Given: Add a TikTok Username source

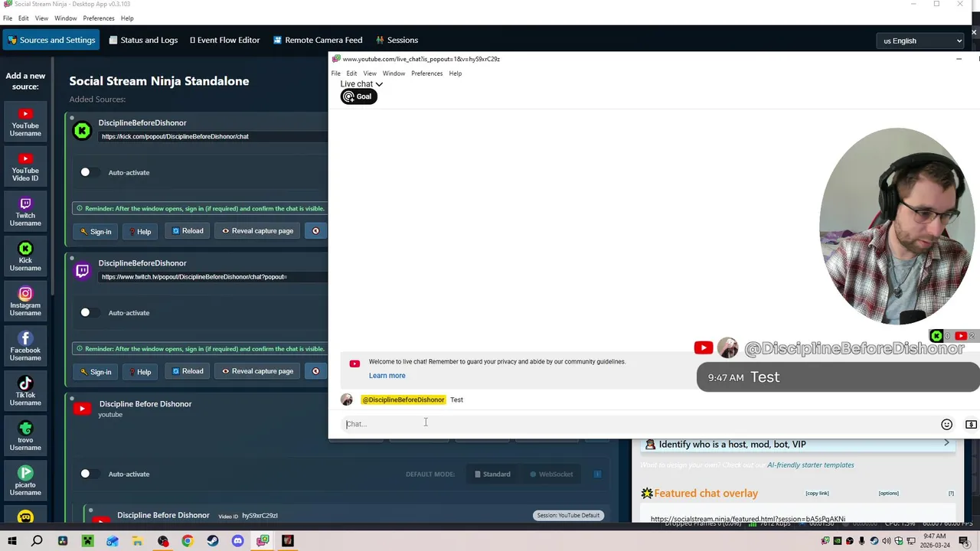Looking at the screenshot, I should coord(25,392).
